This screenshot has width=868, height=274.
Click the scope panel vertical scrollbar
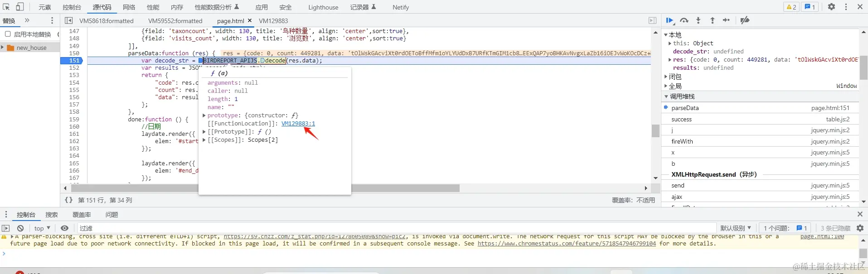(x=863, y=67)
